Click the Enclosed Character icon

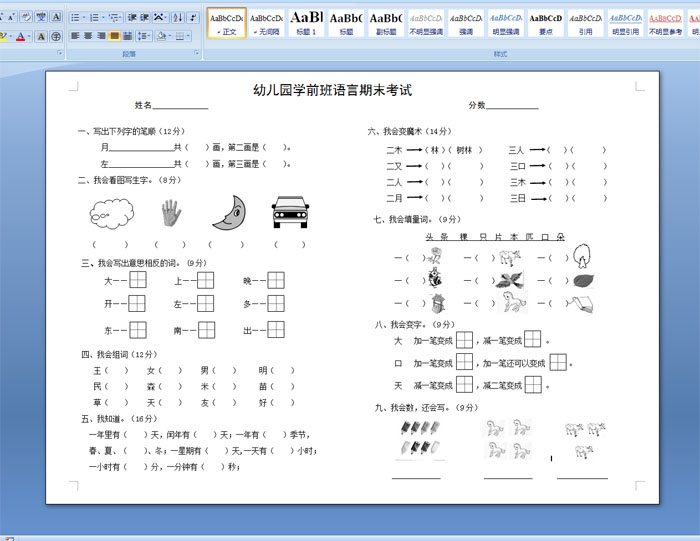click(x=56, y=37)
